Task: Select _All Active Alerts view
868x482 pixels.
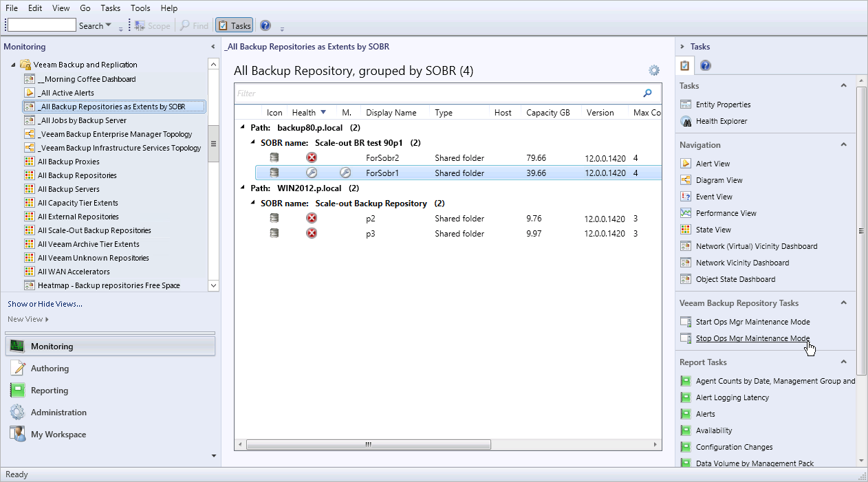Action: [66, 93]
